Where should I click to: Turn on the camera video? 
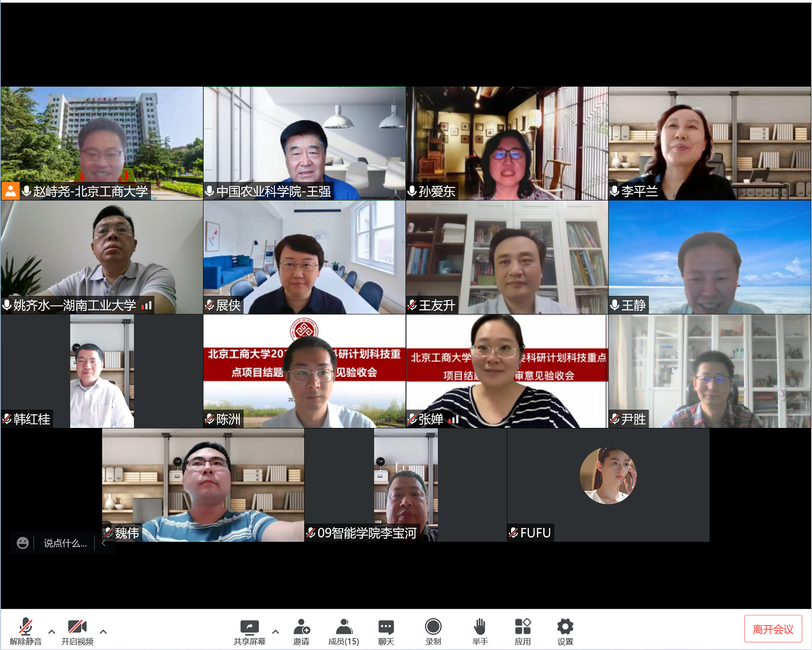point(77,627)
